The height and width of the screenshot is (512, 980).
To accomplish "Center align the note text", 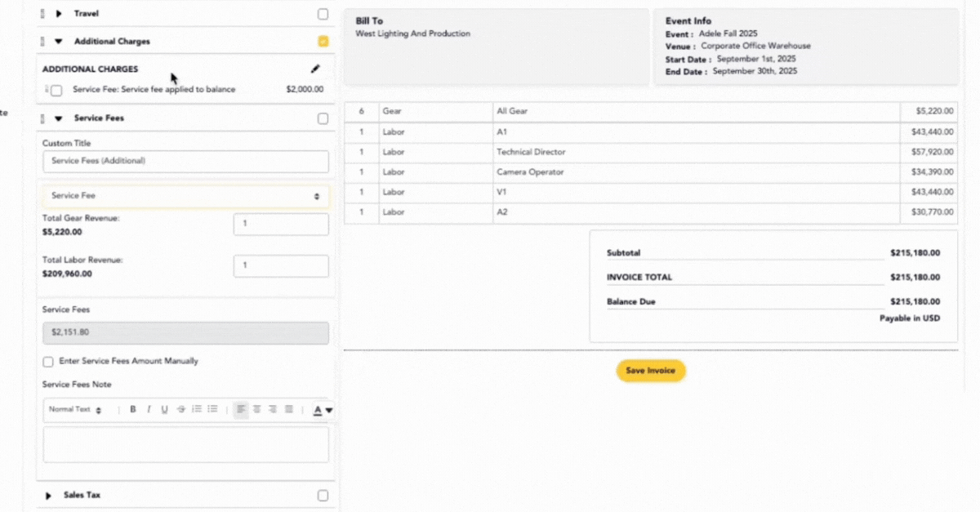I will (256, 409).
